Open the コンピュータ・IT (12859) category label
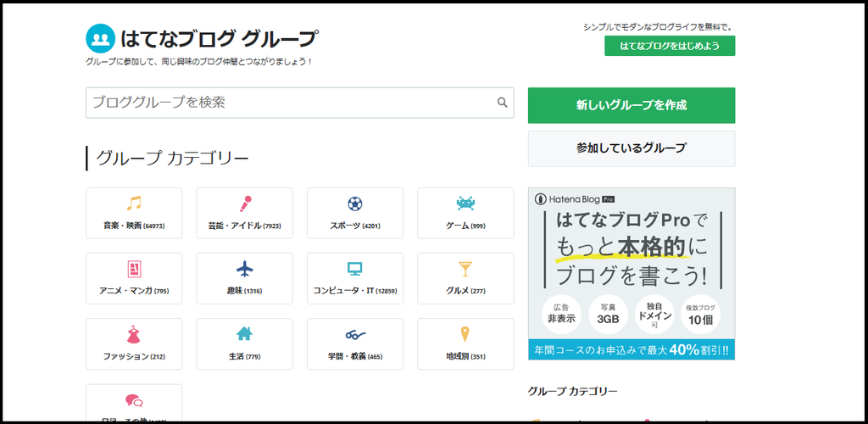The width and height of the screenshot is (868, 424). 355,291
